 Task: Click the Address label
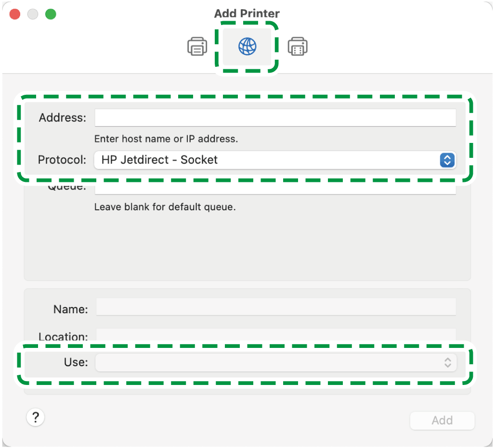tap(63, 118)
